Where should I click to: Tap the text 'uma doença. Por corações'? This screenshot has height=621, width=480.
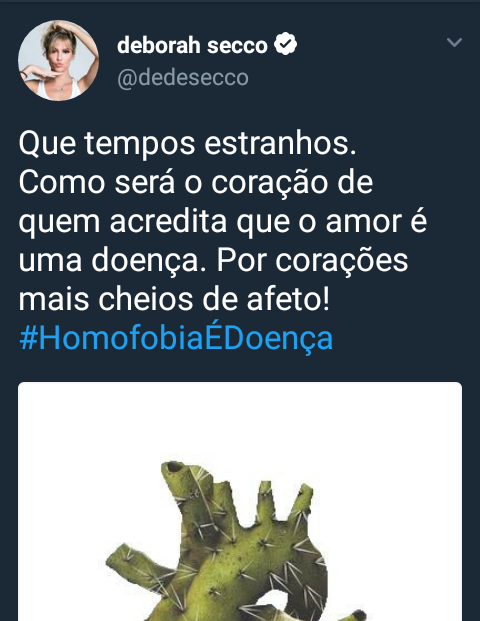pyautogui.click(x=213, y=261)
